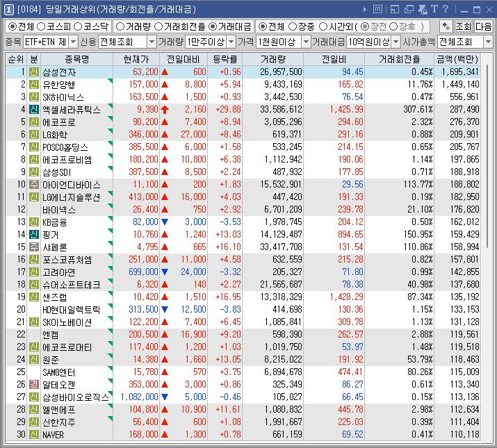The image size is (497, 448).
Task: Click the 신 badge beside 에코프로
Action: pyautogui.click(x=34, y=122)
